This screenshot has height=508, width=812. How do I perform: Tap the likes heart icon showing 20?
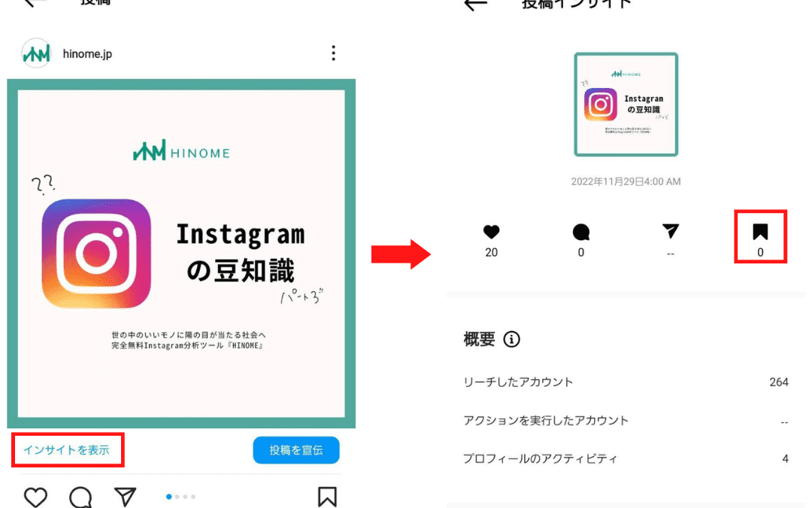point(491,232)
